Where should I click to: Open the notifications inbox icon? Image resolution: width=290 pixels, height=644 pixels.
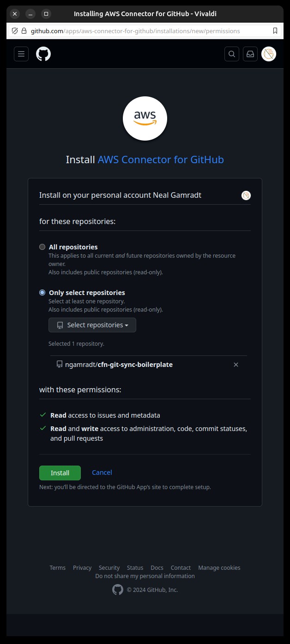tap(250, 54)
